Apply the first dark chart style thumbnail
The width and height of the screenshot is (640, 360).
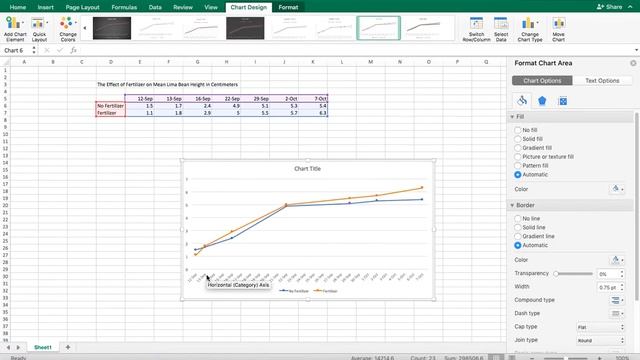(112, 28)
